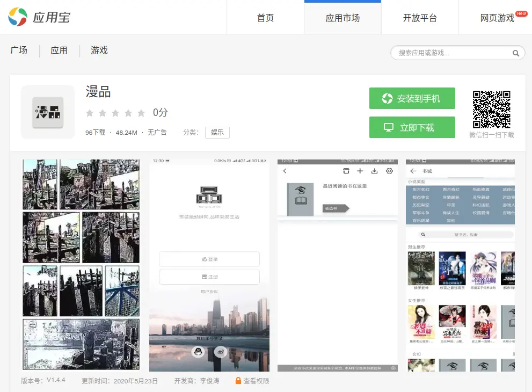The height and width of the screenshot is (392, 532).
Task: Click the 微信扫一扫下载 caption
Action: pos(492,135)
